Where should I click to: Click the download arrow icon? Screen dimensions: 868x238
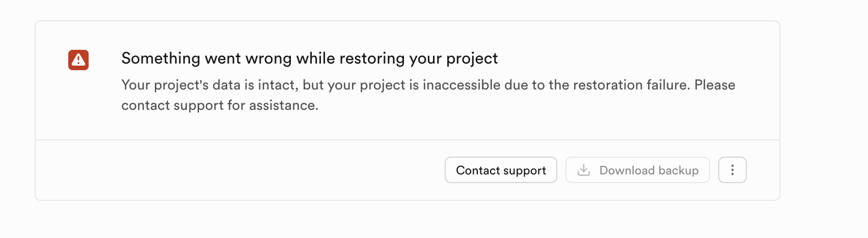(584, 170)
